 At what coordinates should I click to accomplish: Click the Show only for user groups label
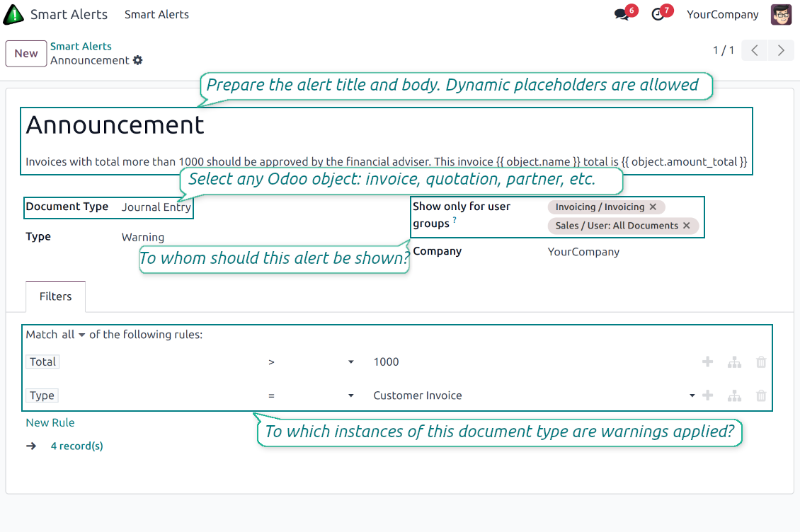click(461, 215)
